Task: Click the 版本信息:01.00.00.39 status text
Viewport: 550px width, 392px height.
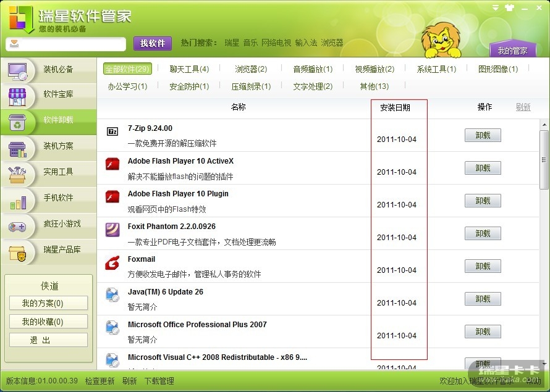Action: point(42,381)
